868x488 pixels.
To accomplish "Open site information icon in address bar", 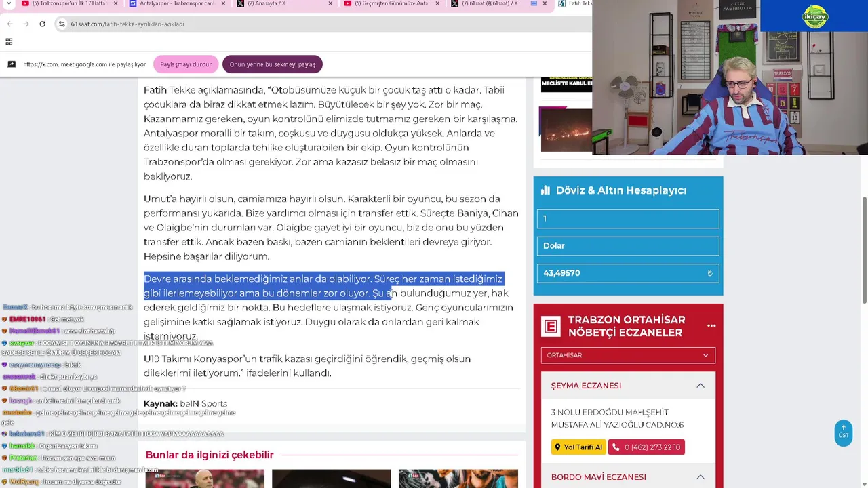I will [x=62, y=24].
